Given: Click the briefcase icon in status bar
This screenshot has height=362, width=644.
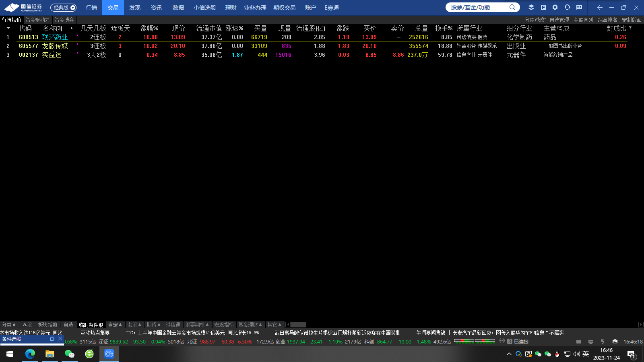Looking at the screenshot, I should pyautogui.click(x=615, y=341).
